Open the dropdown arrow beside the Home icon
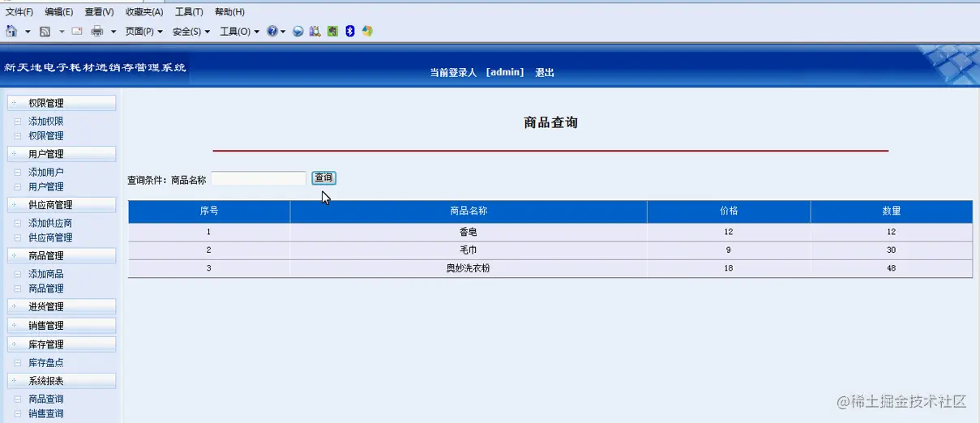 pyautogui.click(x=28, y=32)
